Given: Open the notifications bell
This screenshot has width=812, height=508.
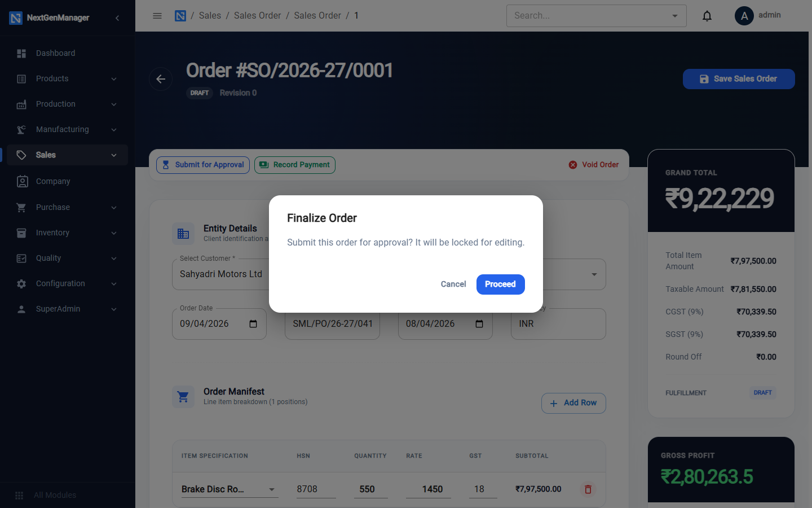Looking at the screenshot, I should [707, 16].
